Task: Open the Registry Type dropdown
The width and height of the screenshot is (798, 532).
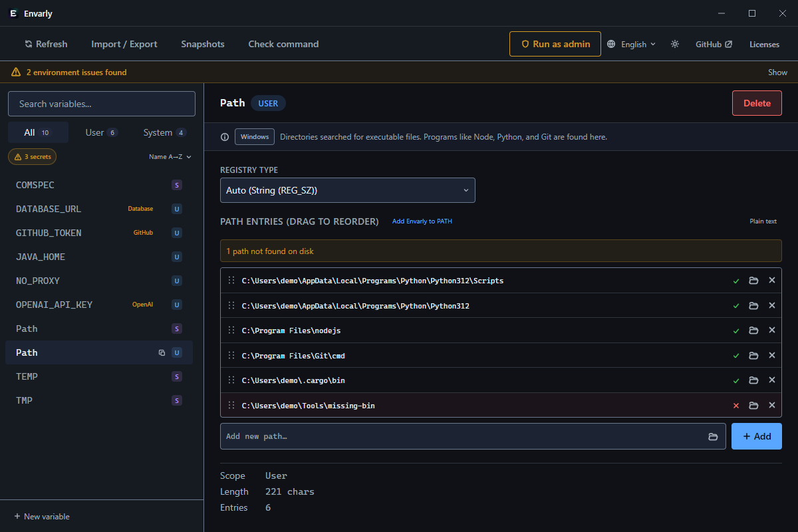Action: (348, 190)
